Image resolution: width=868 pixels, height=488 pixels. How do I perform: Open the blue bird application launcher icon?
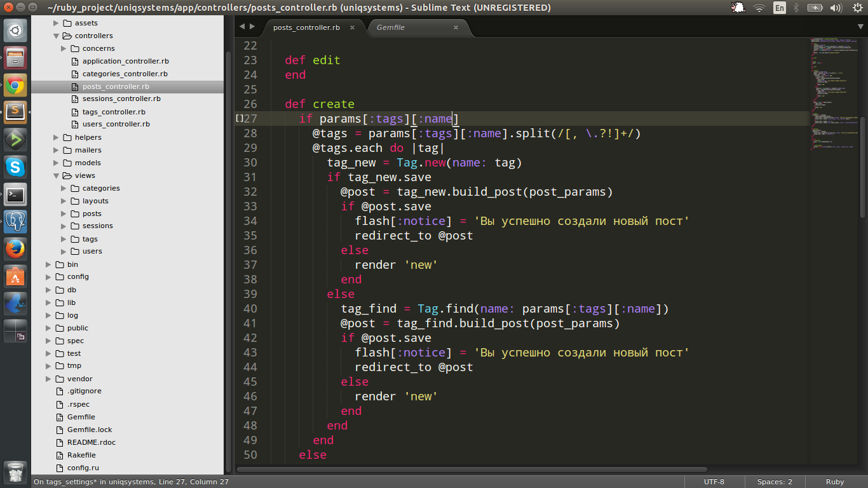[15, 304]
